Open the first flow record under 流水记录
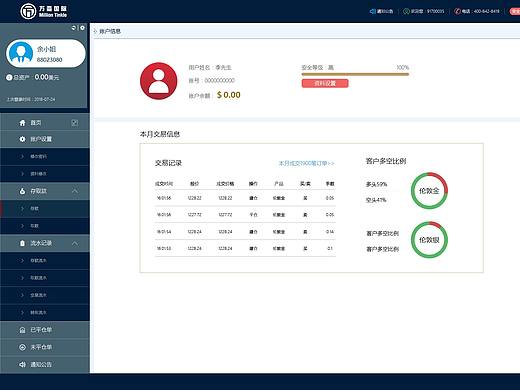 (45, 260)
